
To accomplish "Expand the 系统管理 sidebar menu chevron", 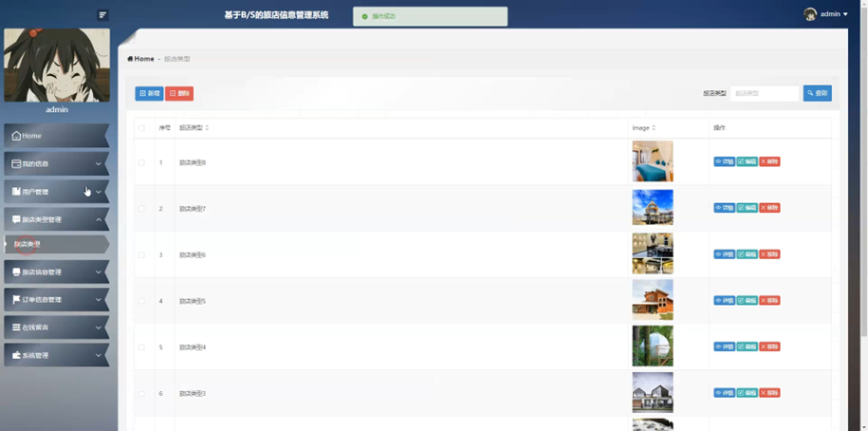I will click(99, 355).
